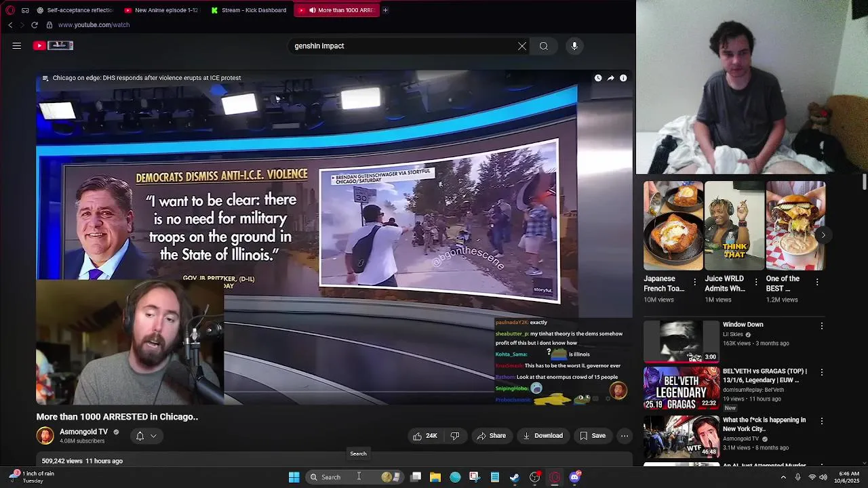Open the clock showing 6:46 AM
The height and width of the screenshot is (488, 868).
[848, 477]
